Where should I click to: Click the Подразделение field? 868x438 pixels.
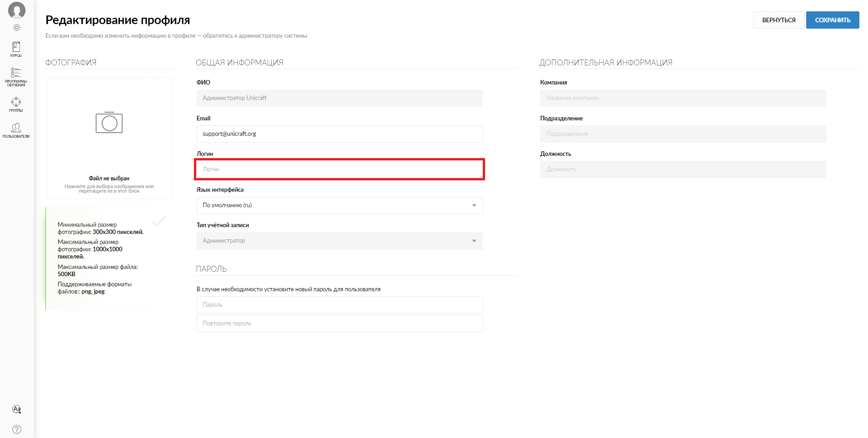pyautogui.click(x=683, y=134)
